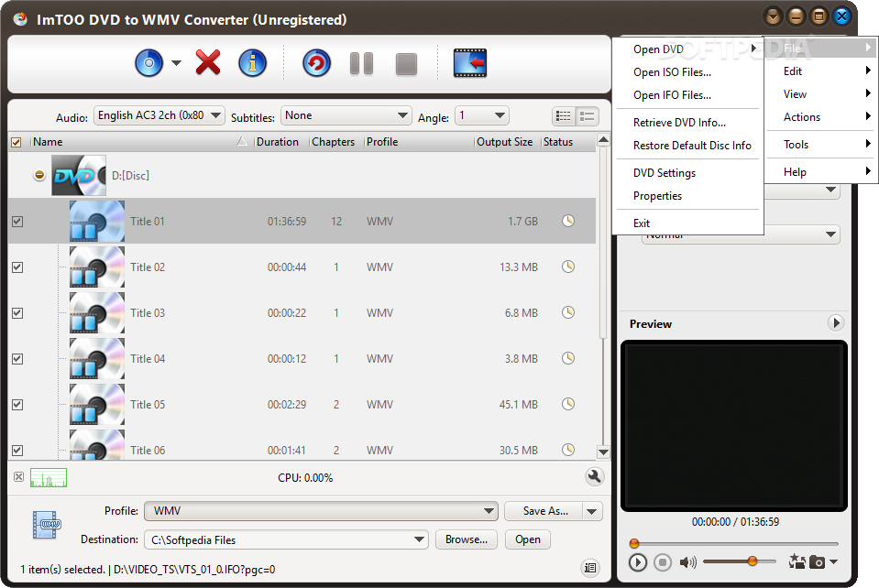Viewport: 879px width, 588px height.
Task: Uncheck the Title 06 checkbox
Action: [x=17, y=451]
